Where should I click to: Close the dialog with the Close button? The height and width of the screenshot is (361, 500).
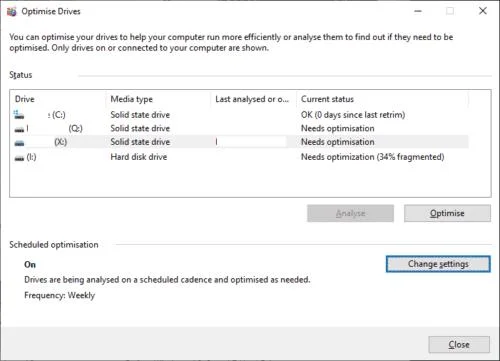[459, 344]
